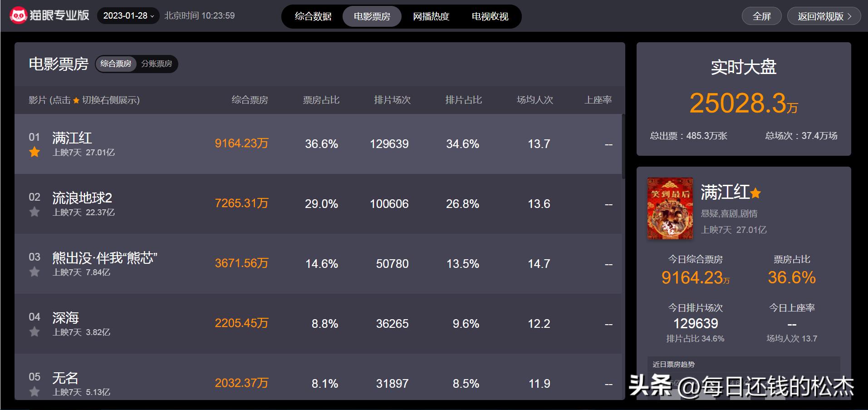Click box office value 7265.31万
868x410 pixels.
(241, 203)
